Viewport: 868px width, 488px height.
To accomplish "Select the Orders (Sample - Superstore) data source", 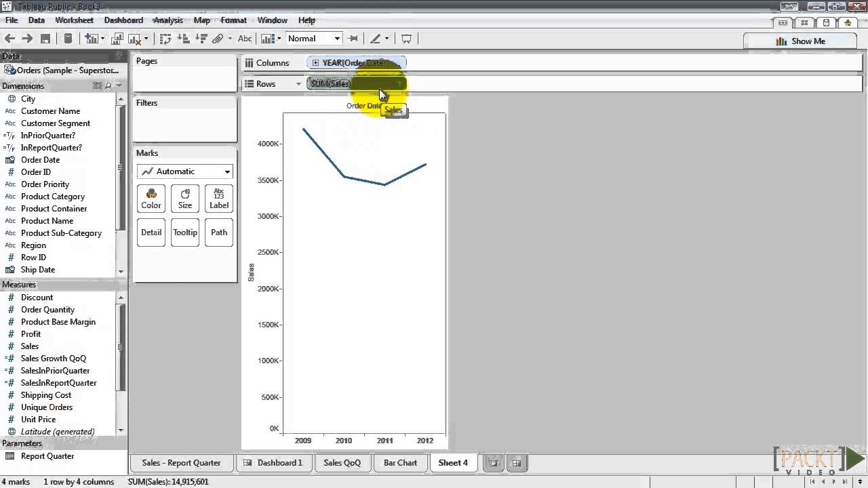I will pyautogui.click(x=62, y=70).
